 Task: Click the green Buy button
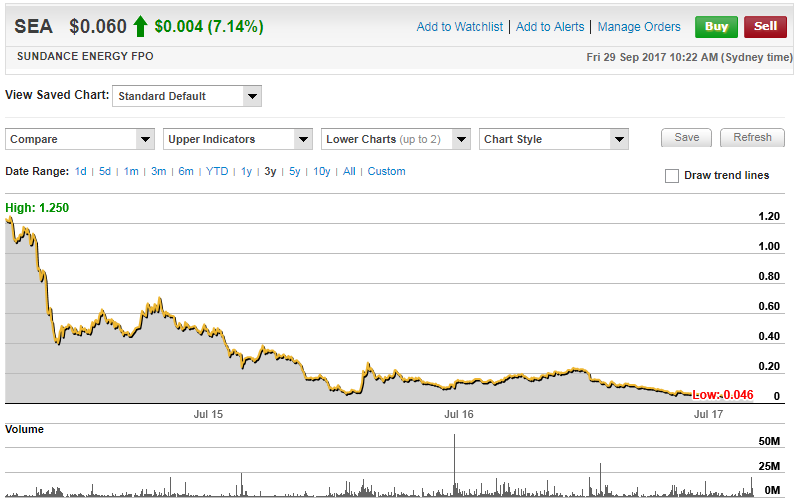point(716,27)
